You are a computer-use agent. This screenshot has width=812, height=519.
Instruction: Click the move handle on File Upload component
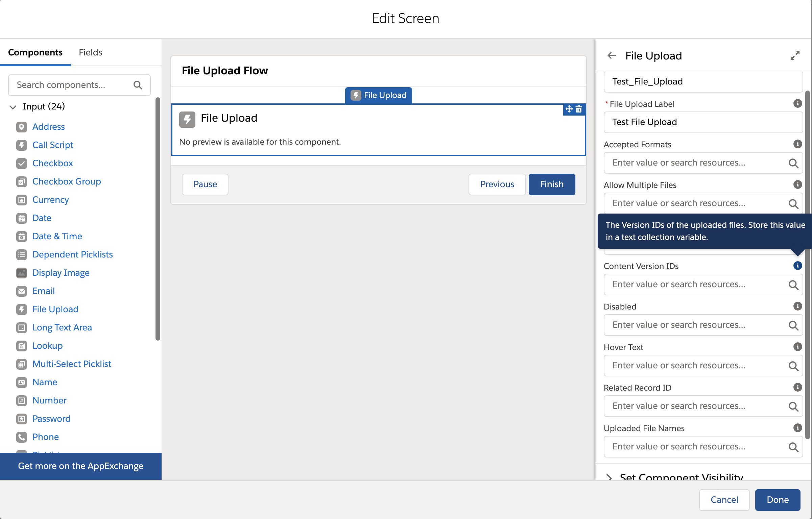coord(569,109)
